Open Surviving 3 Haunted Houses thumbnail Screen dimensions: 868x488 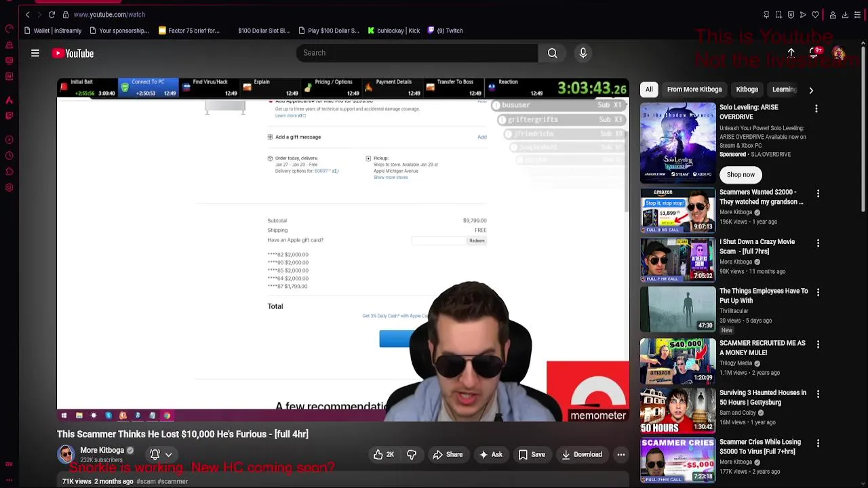click(677, 411)
